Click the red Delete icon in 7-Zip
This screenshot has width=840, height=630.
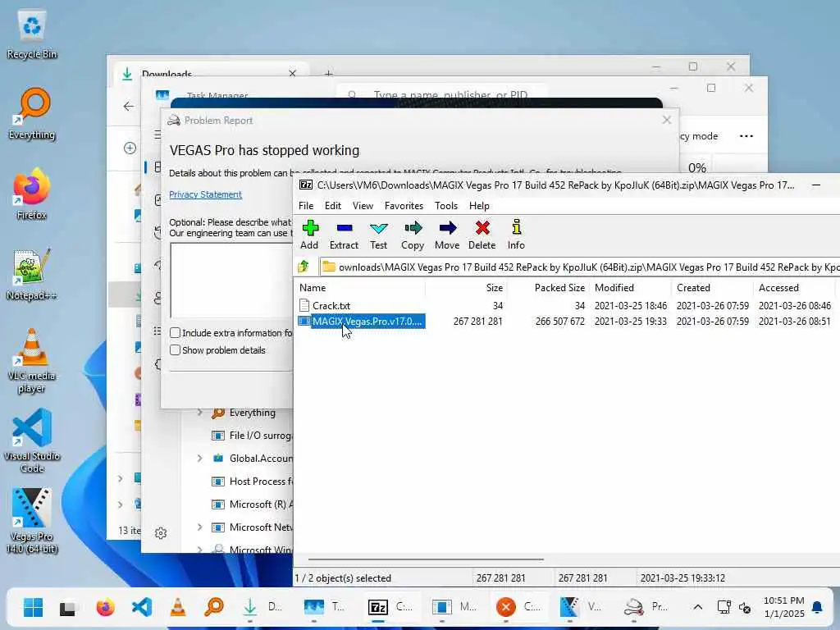coord(482,235)
